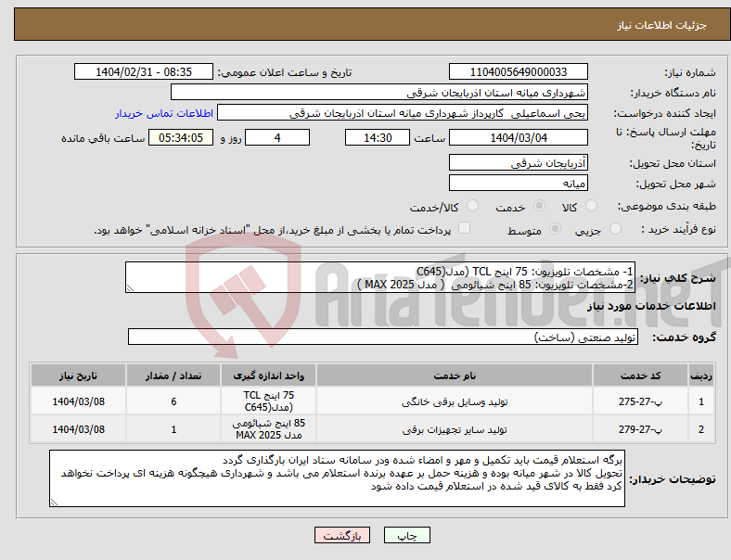Click the کد خدمت column header
Image resolution: width=731 pixels, height=560 pixels.
pos(641,375)
